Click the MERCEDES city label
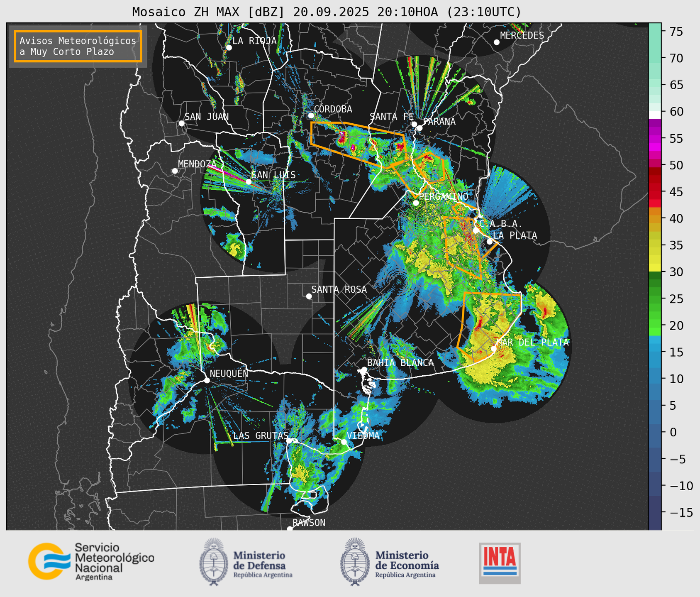The width and height of the screenshot is (700, 597). coord(522,36)
